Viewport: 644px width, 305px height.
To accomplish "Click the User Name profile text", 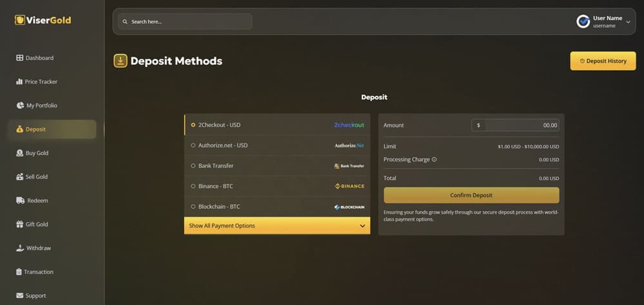I will tap(607, 18).
